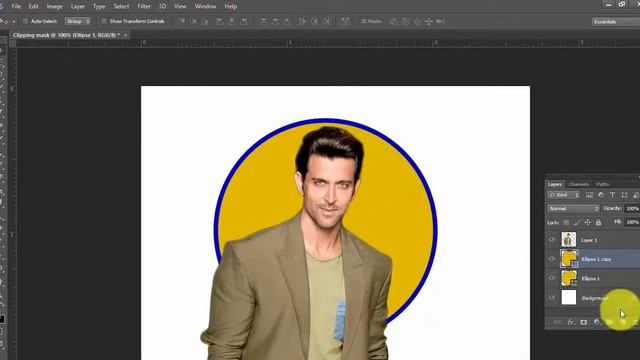Close the Clipping mask document tab
Viewport: 640px width, 360px height.
(125, 35)
